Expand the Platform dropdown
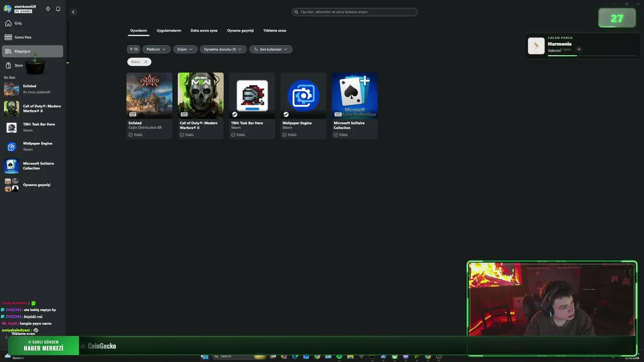 156,49
